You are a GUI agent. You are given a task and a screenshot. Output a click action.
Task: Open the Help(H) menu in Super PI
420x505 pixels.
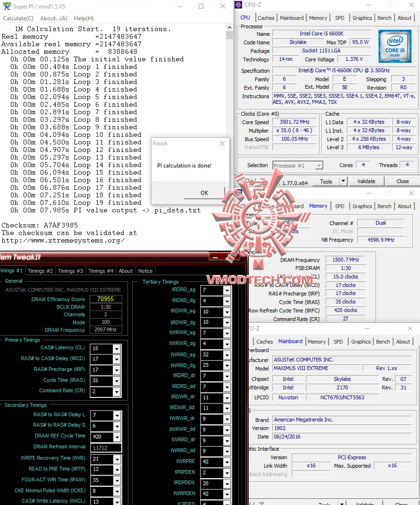[x=84, y=18]
